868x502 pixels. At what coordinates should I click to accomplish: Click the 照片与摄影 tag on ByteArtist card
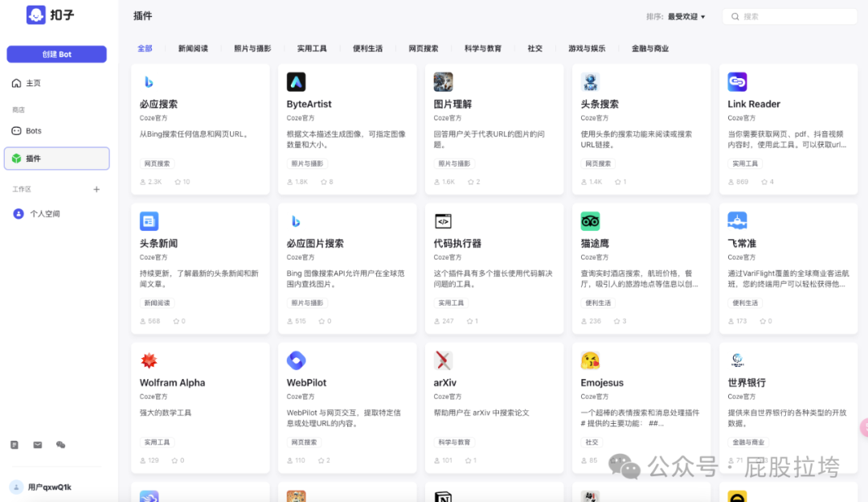[x=307, y=163]
